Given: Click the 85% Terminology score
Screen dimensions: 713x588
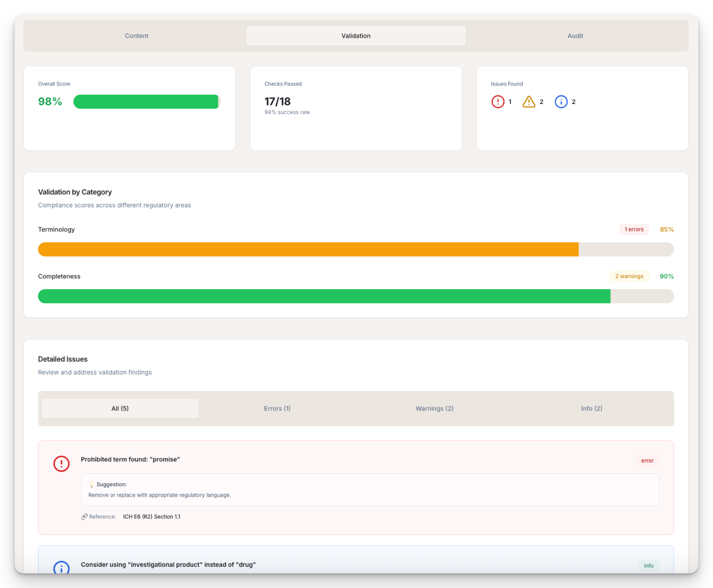Looking at the screenshot, I should 667,229.
